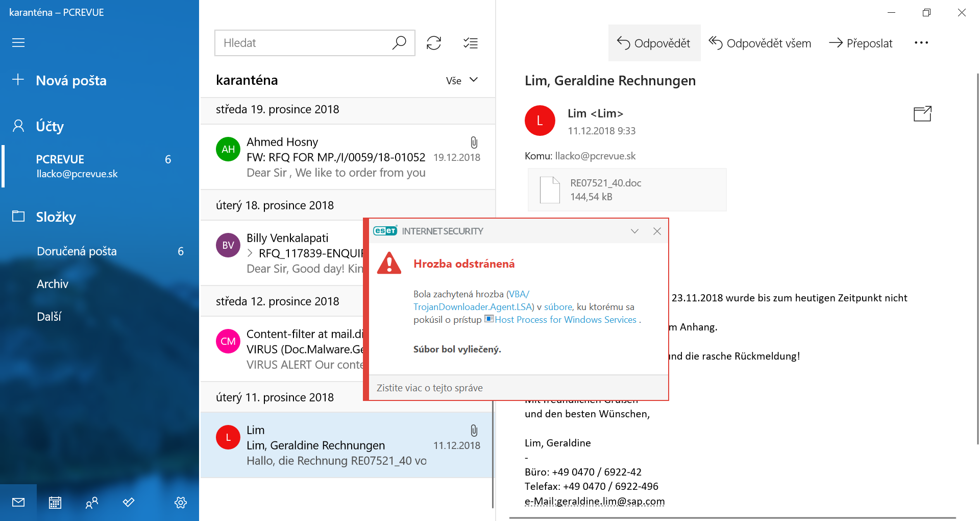Open the People contacts icon

[92, 503]
